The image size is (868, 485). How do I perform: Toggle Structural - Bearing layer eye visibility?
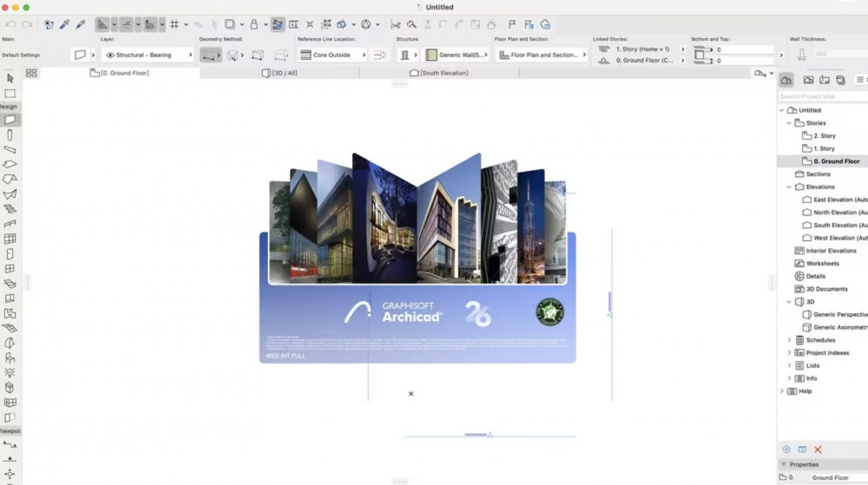pyautogui.click(x=109, y=55)
